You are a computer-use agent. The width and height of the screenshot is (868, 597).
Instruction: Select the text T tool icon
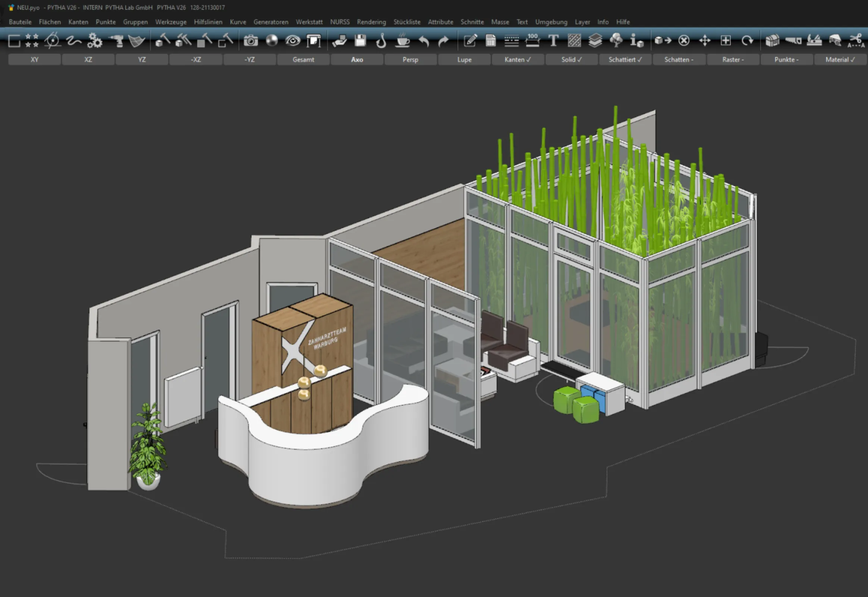[x=553, y=40]
